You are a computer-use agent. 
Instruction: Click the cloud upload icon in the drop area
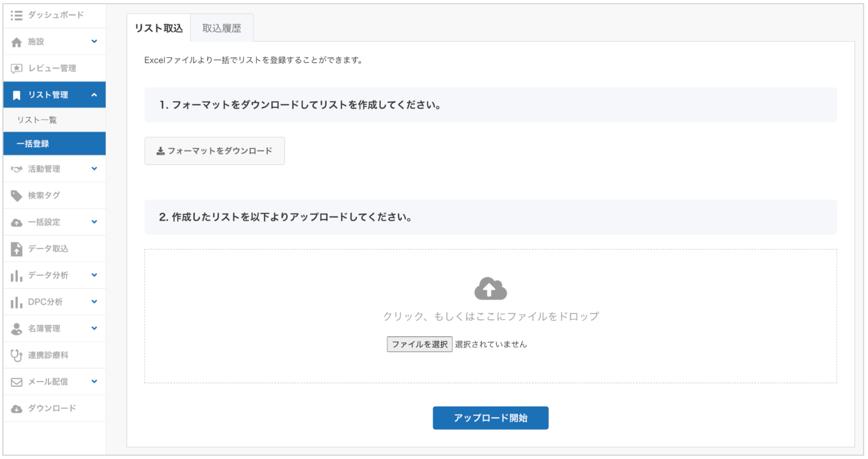click(490, 289)
